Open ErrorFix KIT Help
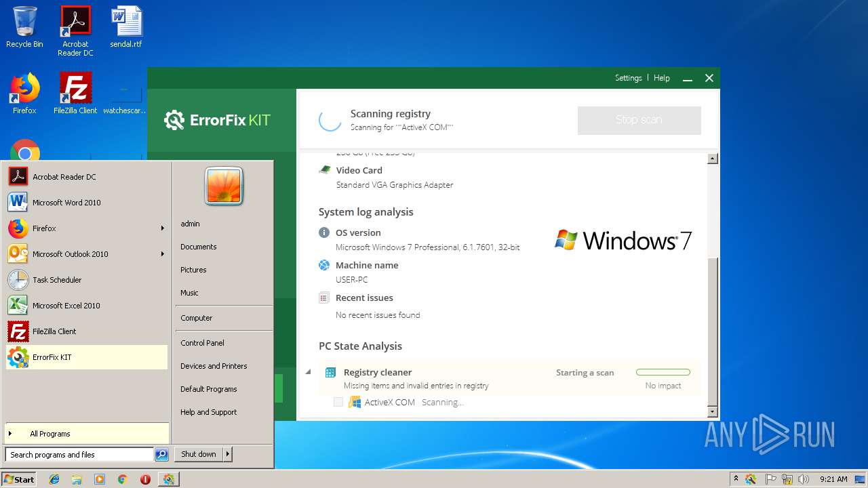This screenshot has height=488, width=868. point(661,78)
